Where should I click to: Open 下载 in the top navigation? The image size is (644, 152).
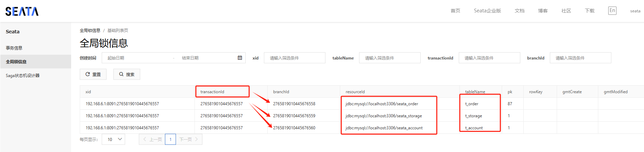(x=590, y=11)
